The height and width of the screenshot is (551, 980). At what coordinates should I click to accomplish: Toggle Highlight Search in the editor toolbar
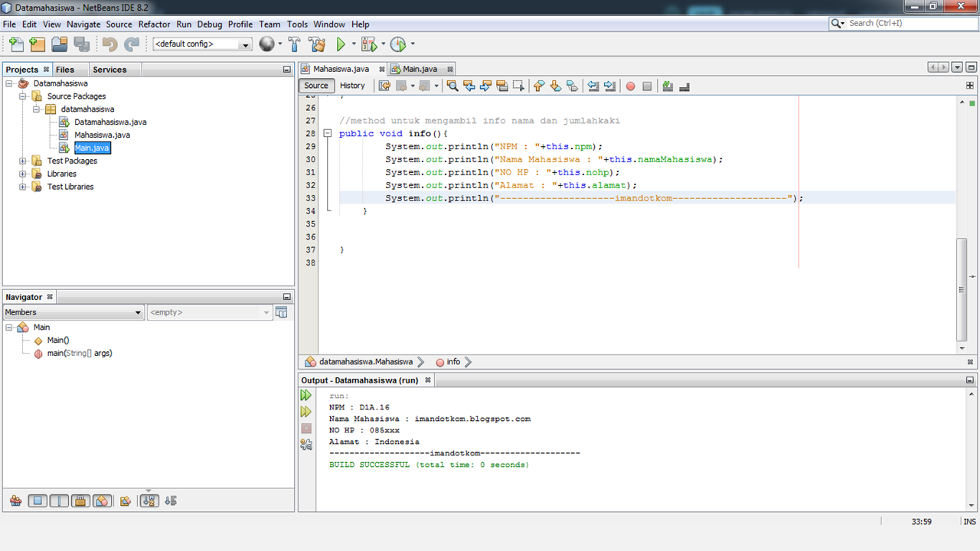(x=502, y=86)
